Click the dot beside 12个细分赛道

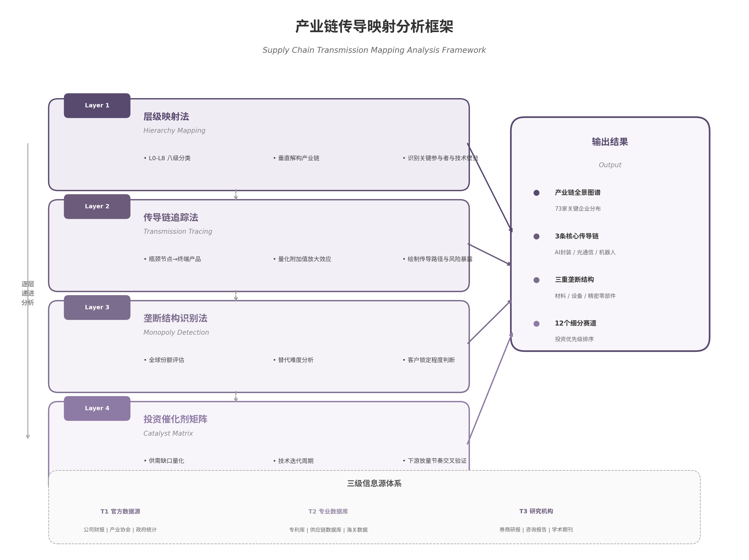click(536, 324)
